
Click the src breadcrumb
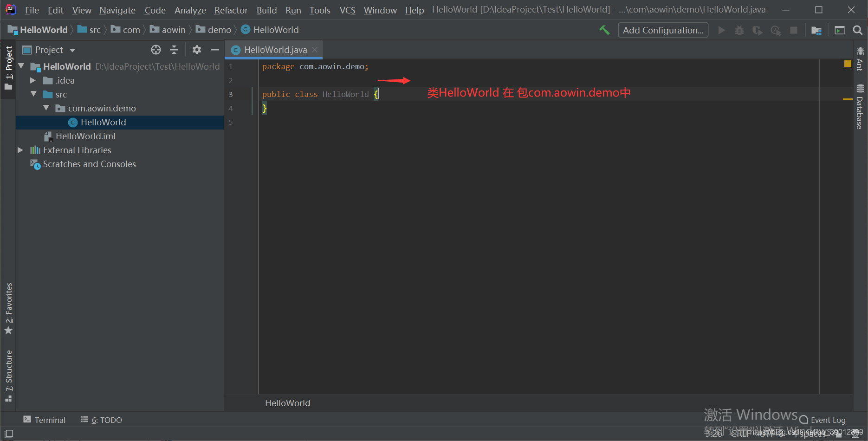tap(89, 30)
